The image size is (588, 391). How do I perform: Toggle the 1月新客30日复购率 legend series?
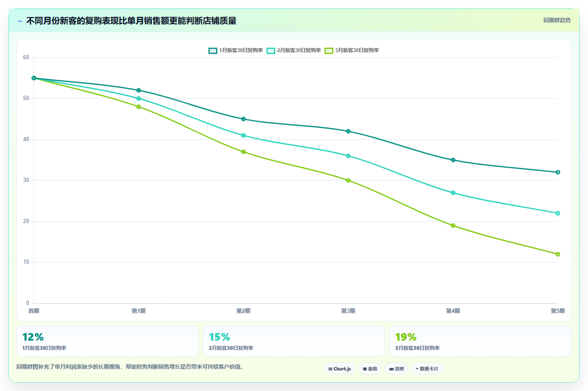click(236, 50)
